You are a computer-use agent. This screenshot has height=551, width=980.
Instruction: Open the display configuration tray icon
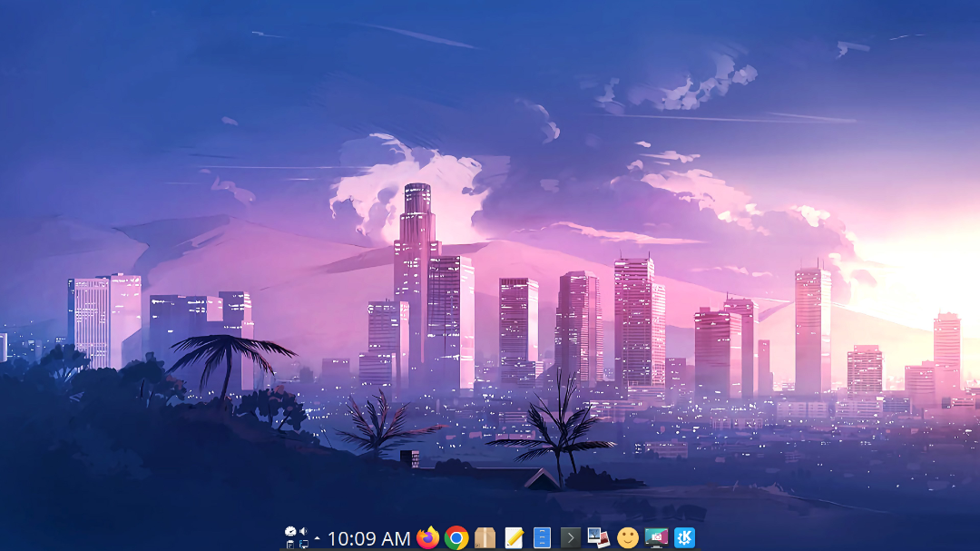[303, 545]
